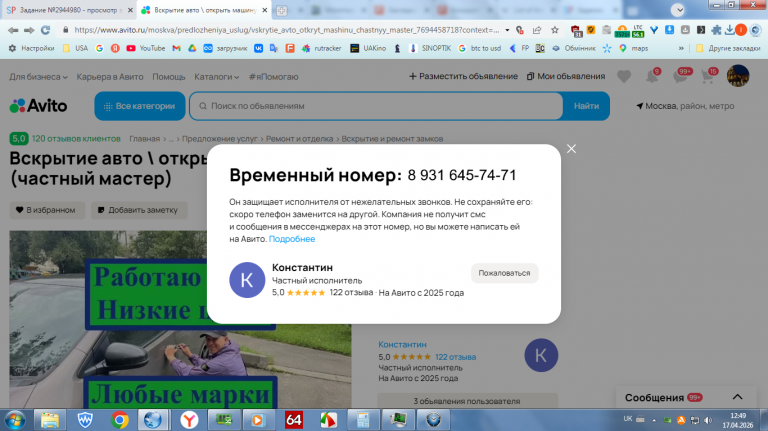Open Константин's avatar in the popup
Viewport: 768px width, 431px height.
point(247,280)
